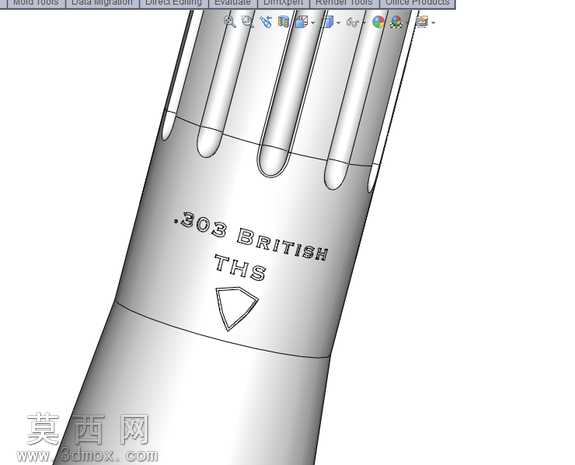Expand the Display Style dropdown arrow

pos(338,23)
